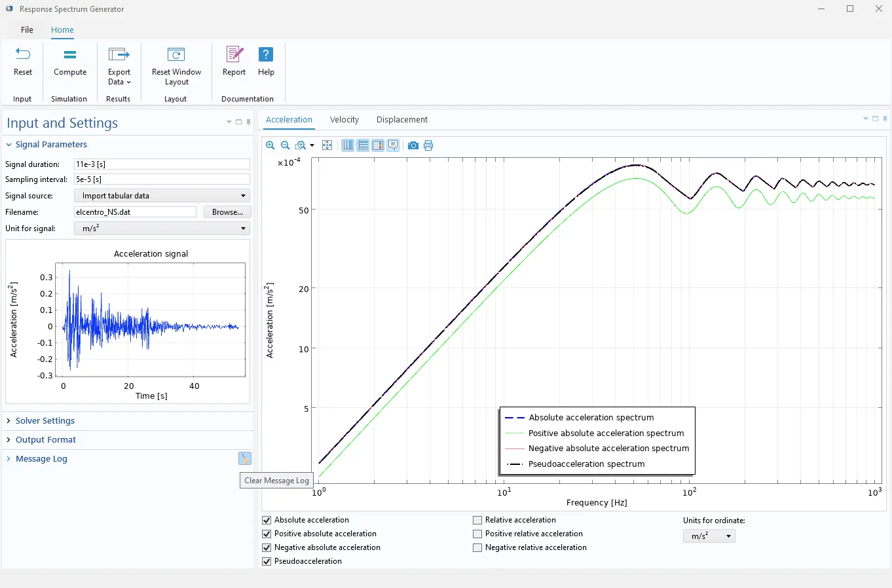
Task: Click the zoom extents icon
Action: pyautogui.click(x=327, y=145)
